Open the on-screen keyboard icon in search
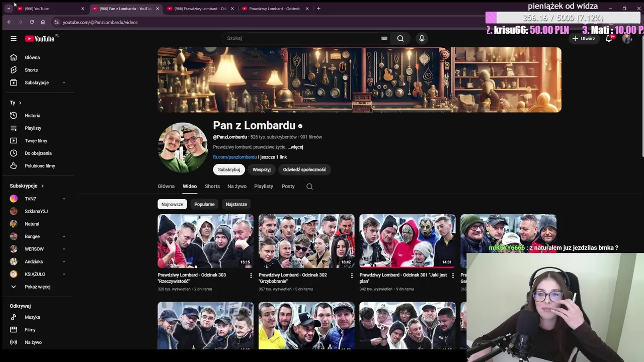The height and width of the screenshot is (362, 644). click(x=384, y=38)
